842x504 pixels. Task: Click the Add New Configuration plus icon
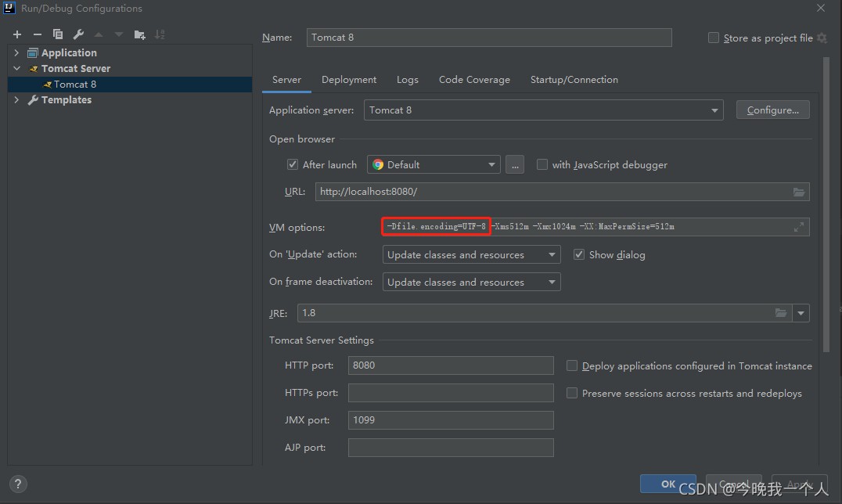pos(17,34)
